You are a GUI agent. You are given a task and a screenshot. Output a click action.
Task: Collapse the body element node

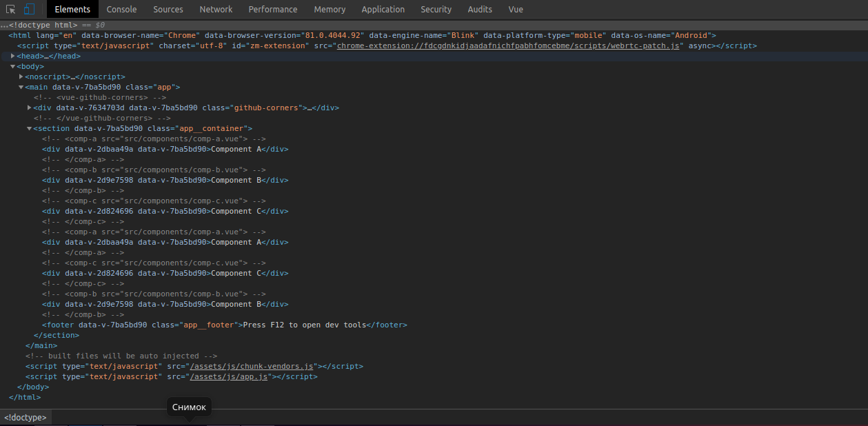click(13, 66)
